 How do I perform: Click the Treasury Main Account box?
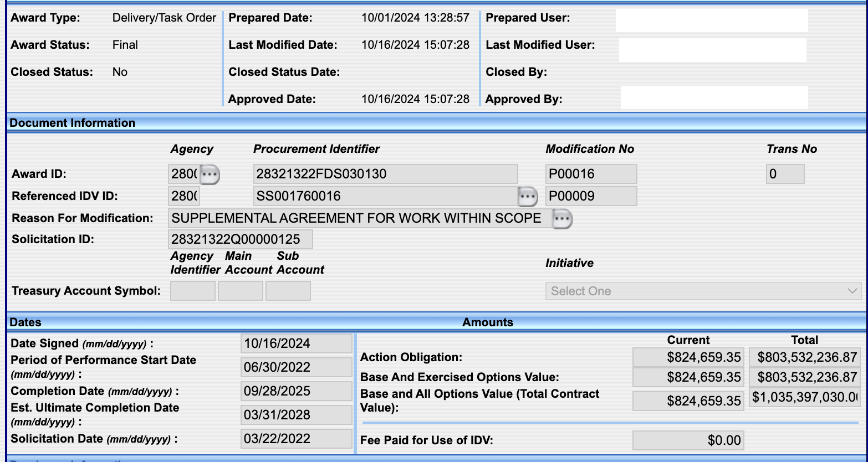pos(241,291)
